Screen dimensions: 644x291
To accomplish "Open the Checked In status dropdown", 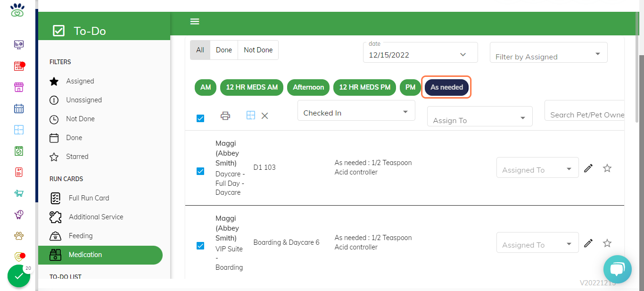I will point(356,110).
